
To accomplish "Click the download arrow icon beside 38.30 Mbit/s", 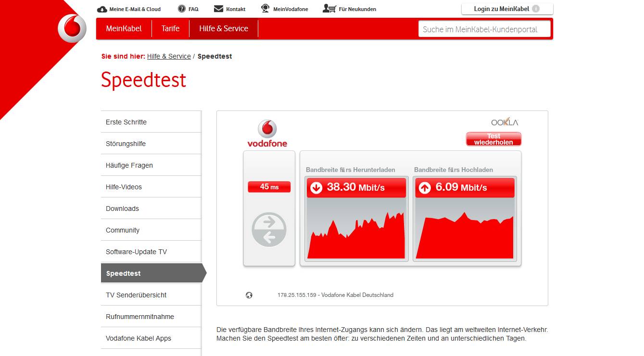I will [x=316, y=188].
